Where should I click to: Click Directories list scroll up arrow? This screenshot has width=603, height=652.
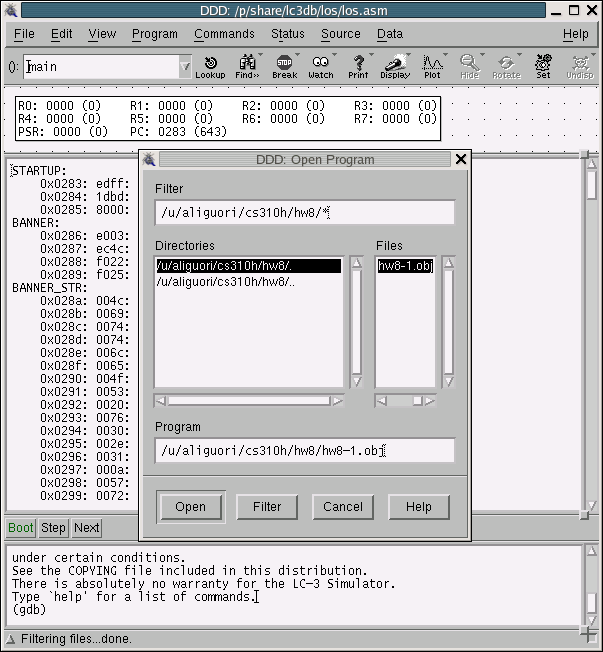357,263
